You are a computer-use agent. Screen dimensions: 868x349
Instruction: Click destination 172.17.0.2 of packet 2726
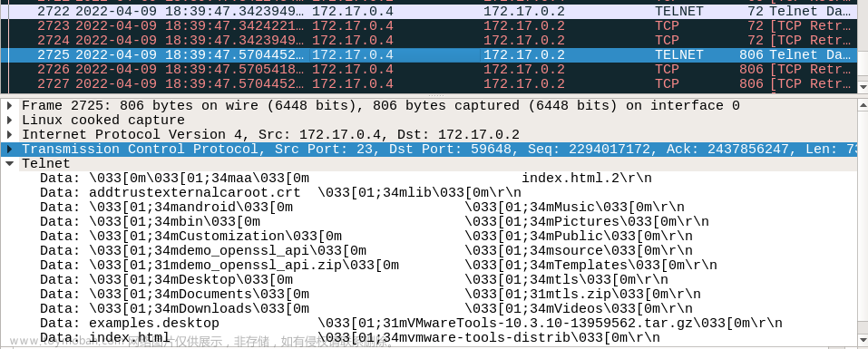tap(523, 69)
